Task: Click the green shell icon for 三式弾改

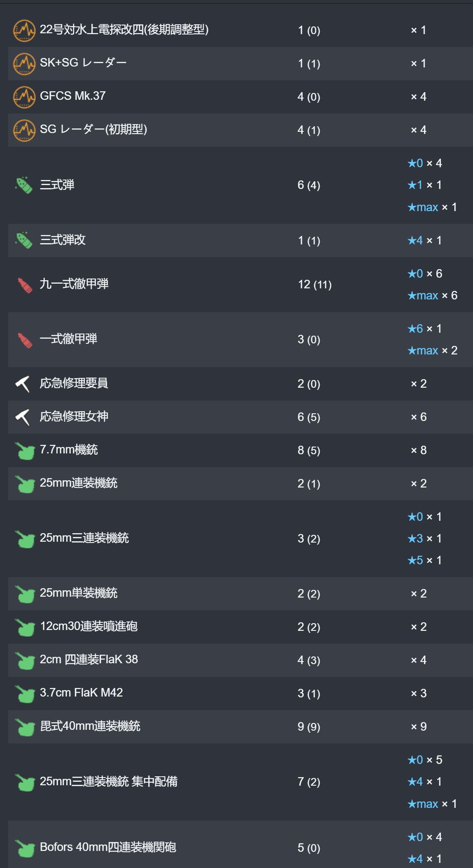Action: [24, 241]
